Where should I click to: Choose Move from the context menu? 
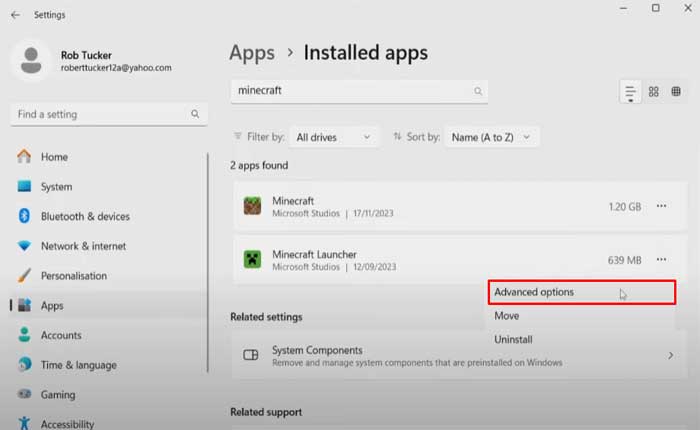[x=507, y=316]
